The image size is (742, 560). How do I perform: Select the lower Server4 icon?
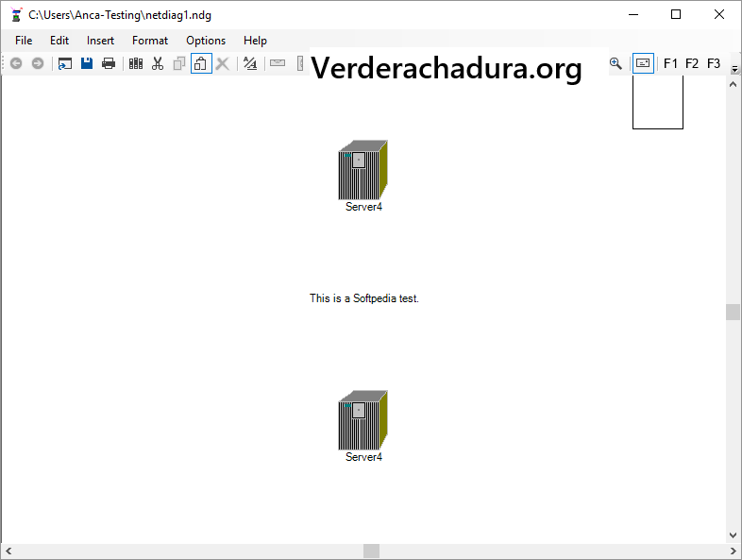363,420
